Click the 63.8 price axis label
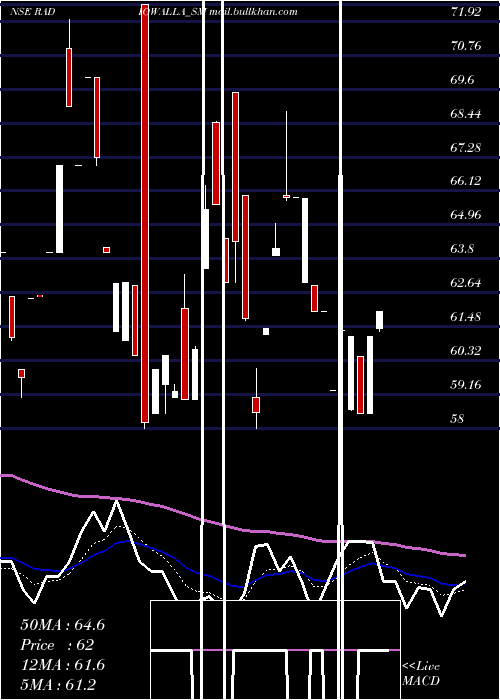 click(462, 248)
